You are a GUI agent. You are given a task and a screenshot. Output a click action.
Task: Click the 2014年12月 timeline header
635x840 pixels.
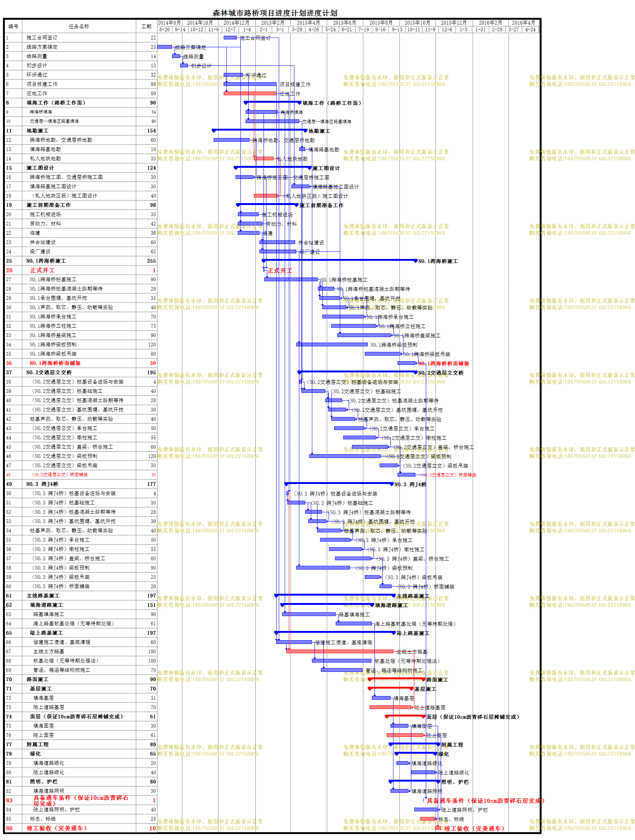tap(236, 23)
